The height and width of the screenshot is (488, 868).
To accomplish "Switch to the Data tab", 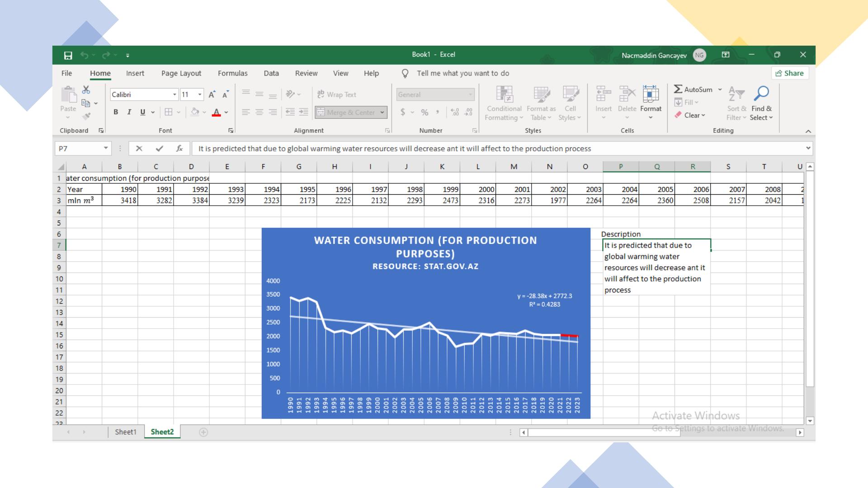I will point(271,73).
